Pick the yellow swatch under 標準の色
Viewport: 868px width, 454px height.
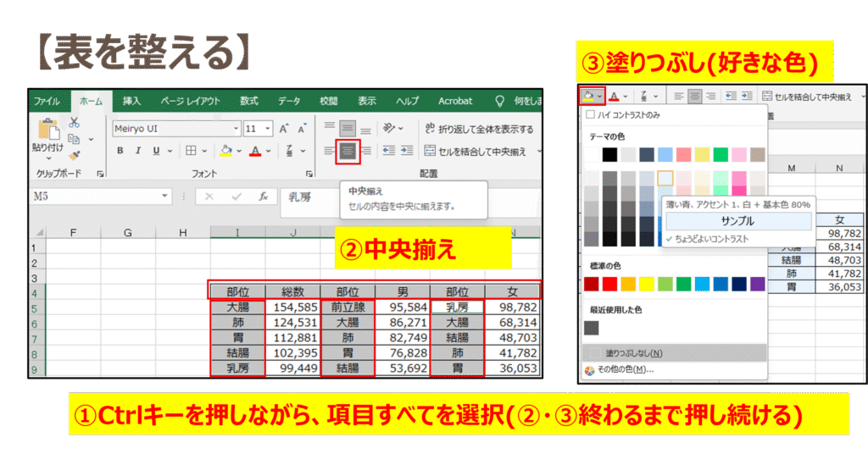pos(646,284)
